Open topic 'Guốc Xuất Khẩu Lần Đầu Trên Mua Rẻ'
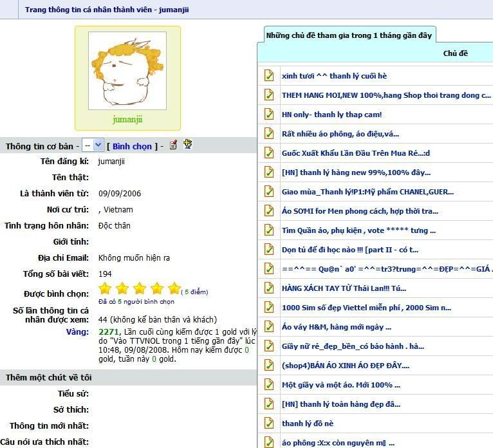 (356, 153)
